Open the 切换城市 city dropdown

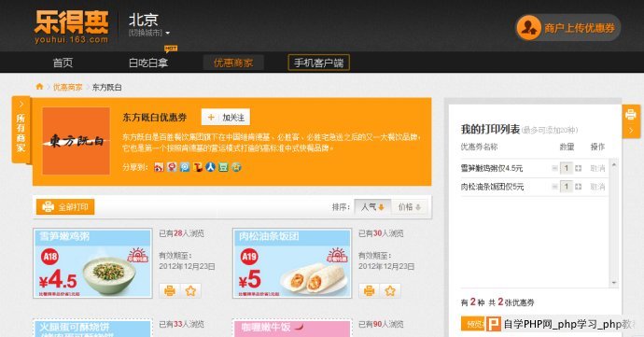149,33
